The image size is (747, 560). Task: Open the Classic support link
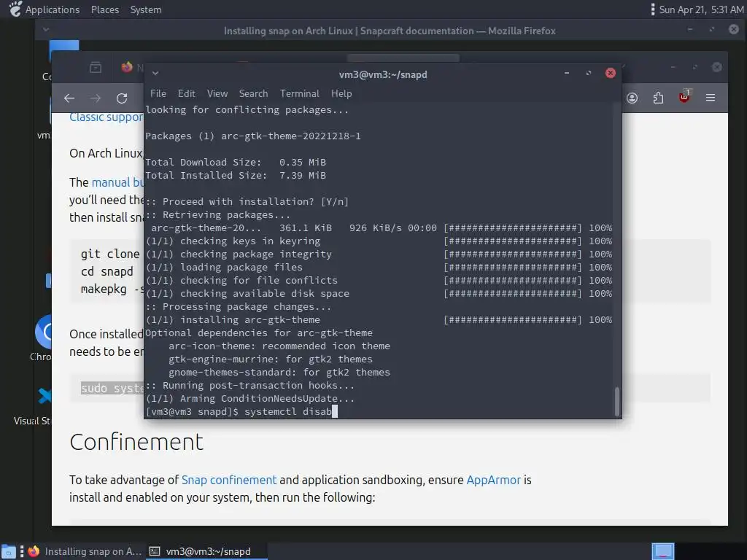point(106,117)
